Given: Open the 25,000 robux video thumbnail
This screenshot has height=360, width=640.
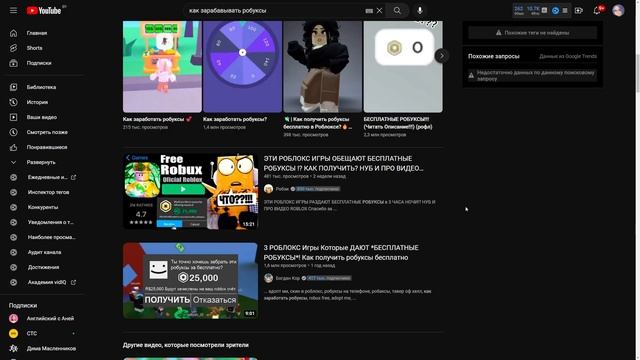Looking at the screenshot, I should [x=190, y=281].
